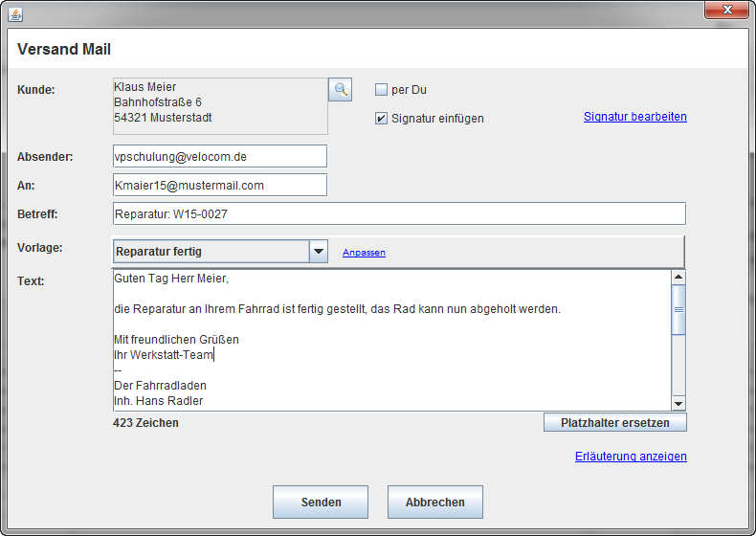Click the Abbrechen button
This screenshot has width=756, height=536.
tap(434, 502)
